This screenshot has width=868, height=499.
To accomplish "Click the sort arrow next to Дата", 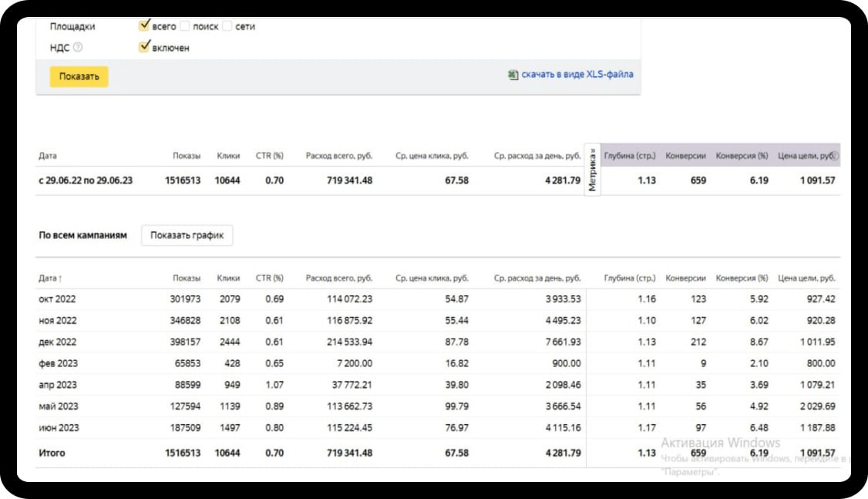I will [x=61, y=278].
